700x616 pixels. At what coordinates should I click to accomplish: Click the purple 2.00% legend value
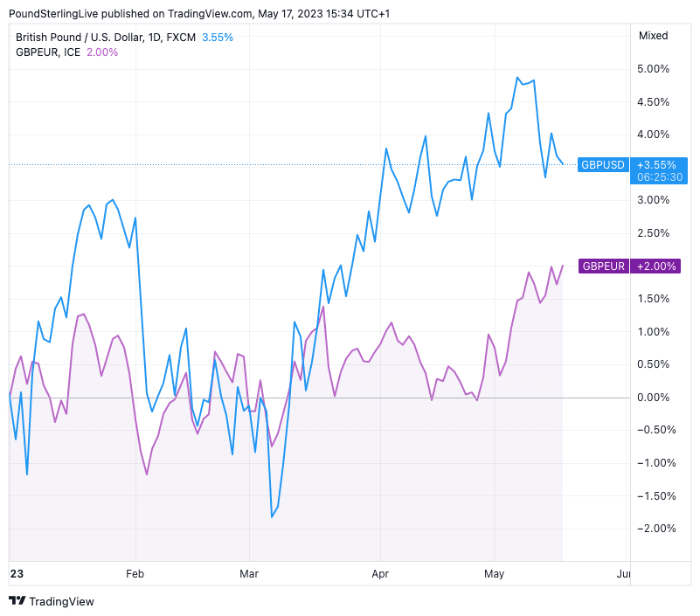[101, 52]
